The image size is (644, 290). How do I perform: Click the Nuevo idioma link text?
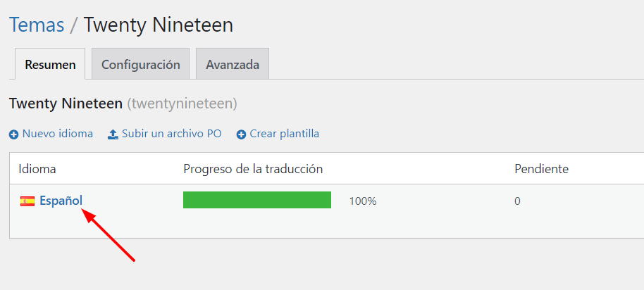click(58, 134)
